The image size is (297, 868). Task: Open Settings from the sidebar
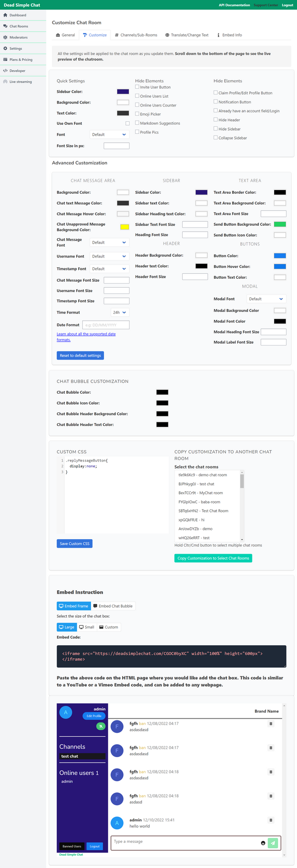tap(17, 49)
